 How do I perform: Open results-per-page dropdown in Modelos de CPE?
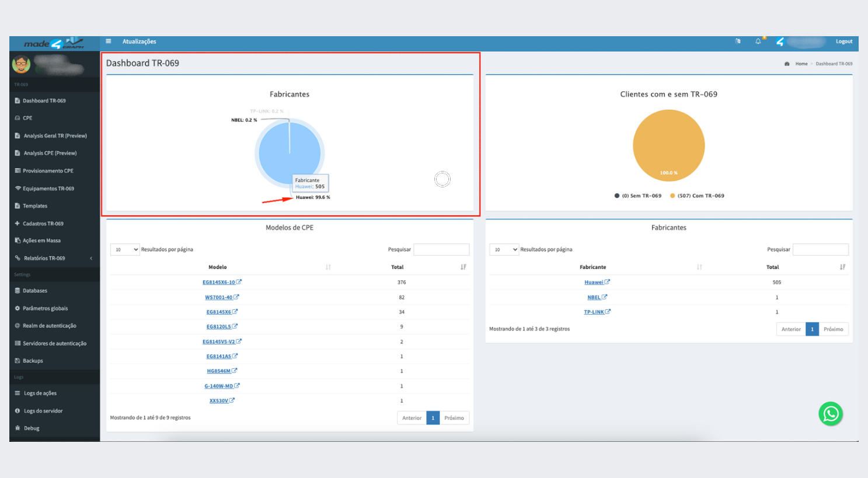point(125,250)
